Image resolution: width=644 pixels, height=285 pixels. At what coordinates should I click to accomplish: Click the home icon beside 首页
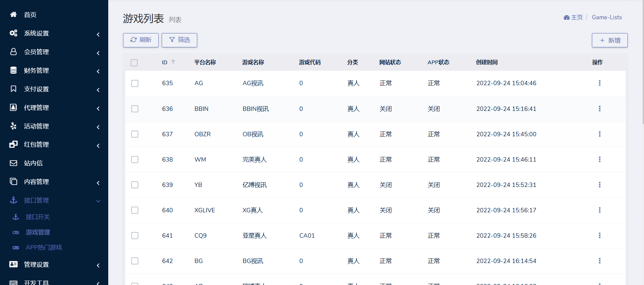pyautogui.click(x=14, y=15)
